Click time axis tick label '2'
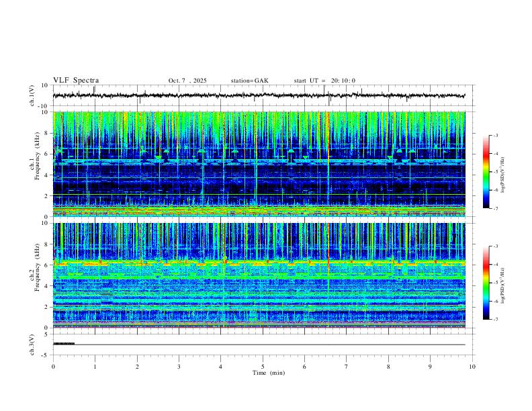Screen dimensions: 532x411 pyautogui.click(x=137, y=367)
